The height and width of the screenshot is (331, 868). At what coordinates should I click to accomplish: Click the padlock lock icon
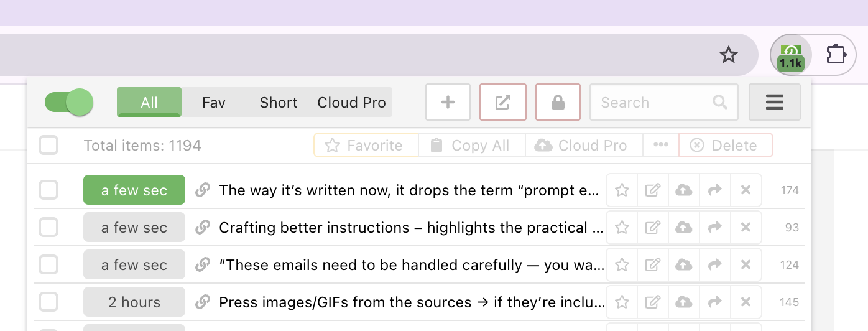click(558, 102)
